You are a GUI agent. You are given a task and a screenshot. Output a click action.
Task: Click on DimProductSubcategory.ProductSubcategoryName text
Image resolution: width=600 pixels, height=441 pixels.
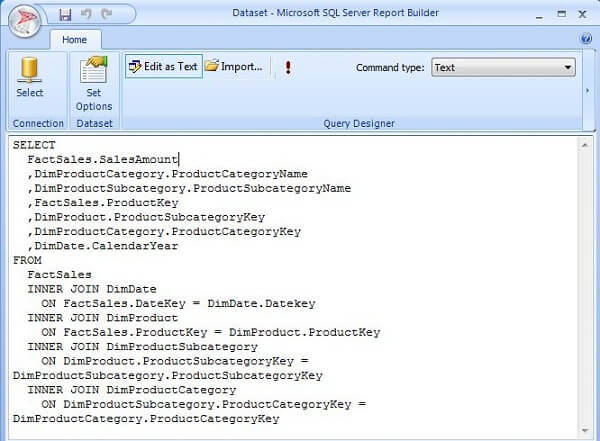point(192,188)
